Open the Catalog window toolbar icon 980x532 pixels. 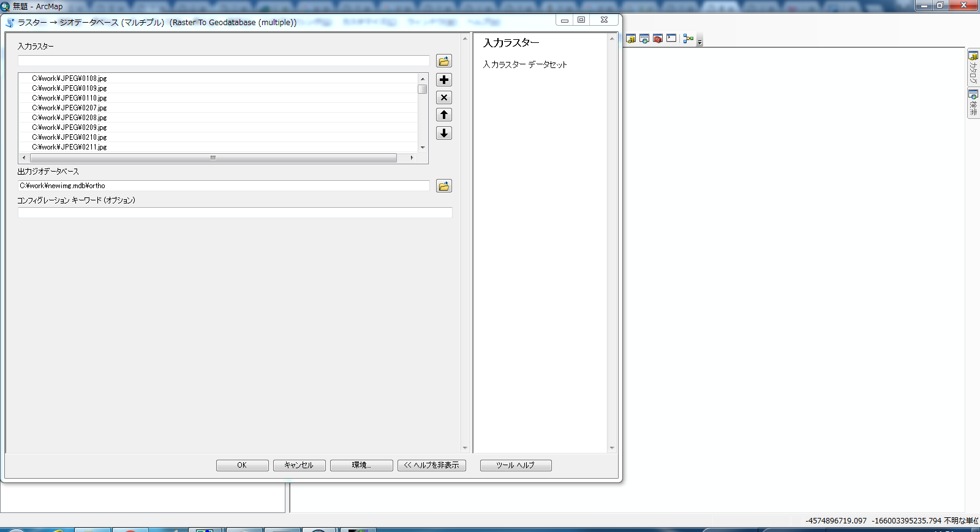pos(631,39)
